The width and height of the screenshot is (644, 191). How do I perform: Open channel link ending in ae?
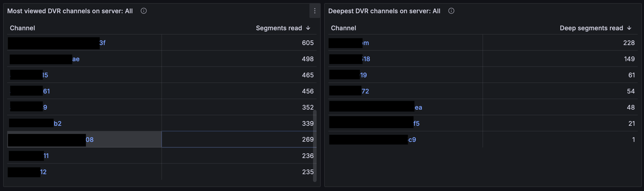click(76, 59)
